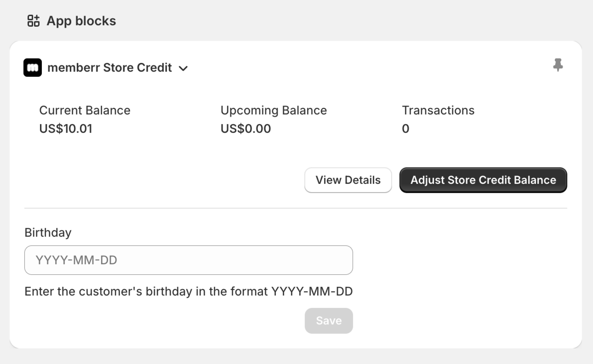This screenshot has width=593, height=364.
Task: Click the birthday format help text
Action: (x=188, y=292)
